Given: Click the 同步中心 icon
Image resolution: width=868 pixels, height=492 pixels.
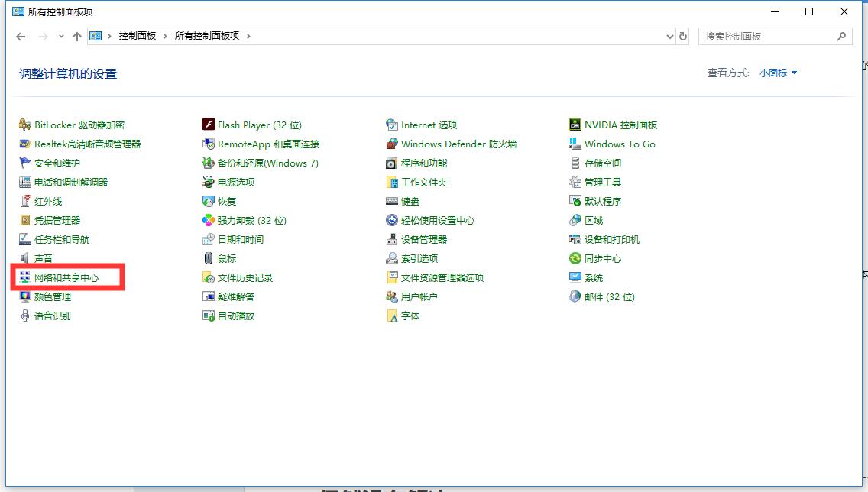Looking at the screenshot, I should coord(575,259).
